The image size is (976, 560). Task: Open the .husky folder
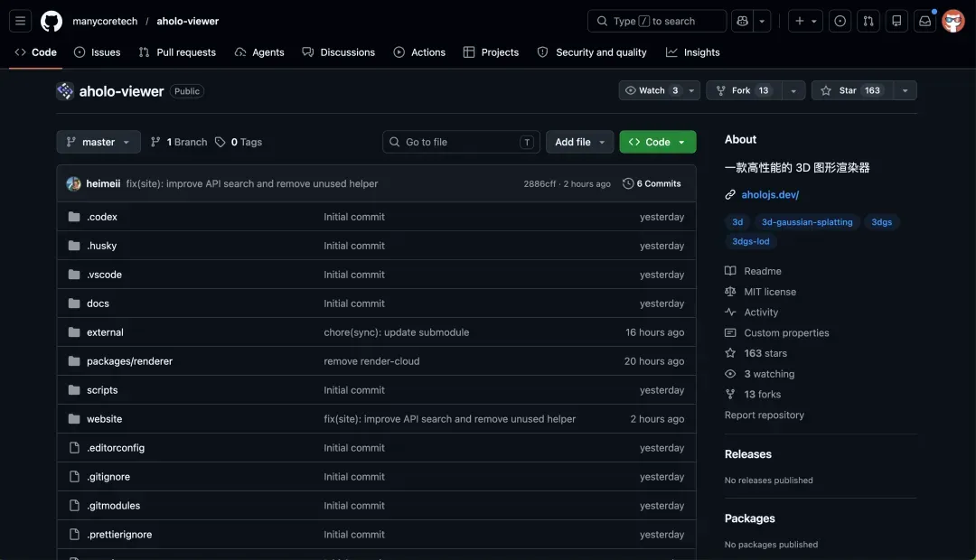pyautogui.click(x=101, y=246)
